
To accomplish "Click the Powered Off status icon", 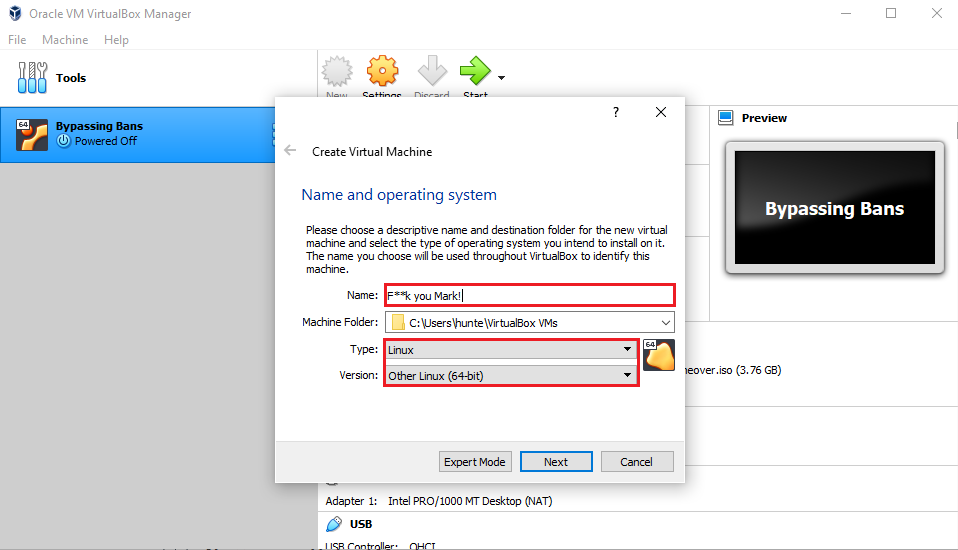I will pos(64,141).
